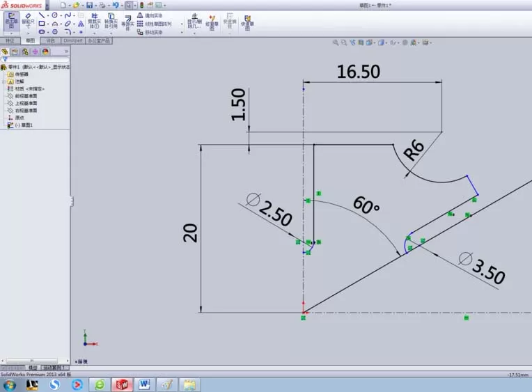
Task: Click the Zoom to Fit icon in the view toolbar
Action: 336,42
